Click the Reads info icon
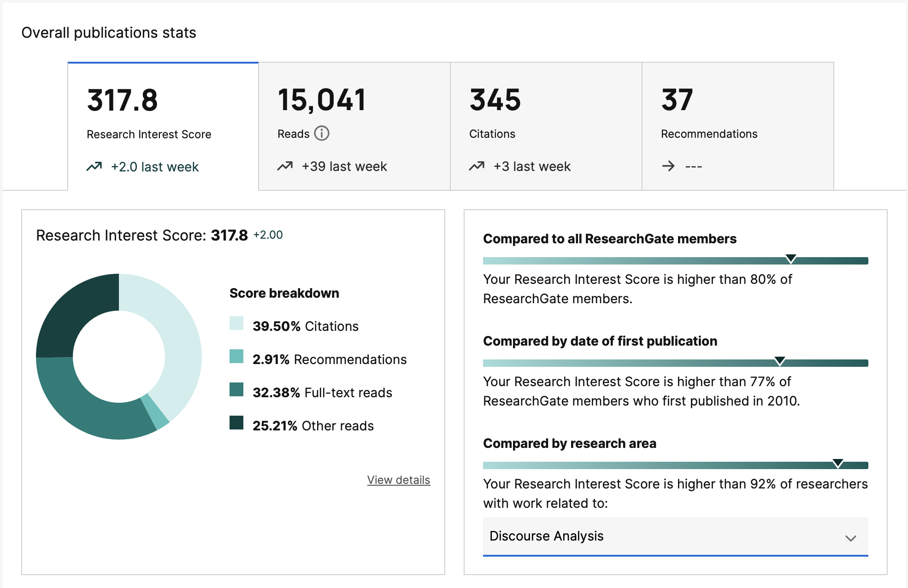 (x=322, y=134)
